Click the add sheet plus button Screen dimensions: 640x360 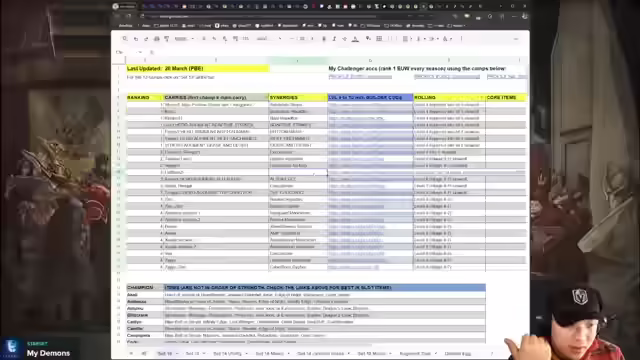[x=131, y=353]
